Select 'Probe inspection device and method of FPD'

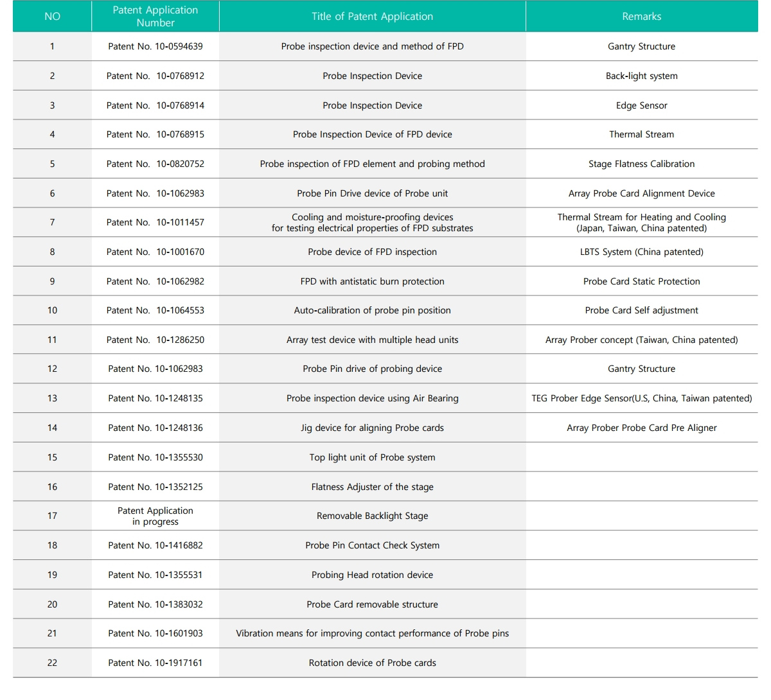[372, 46]
